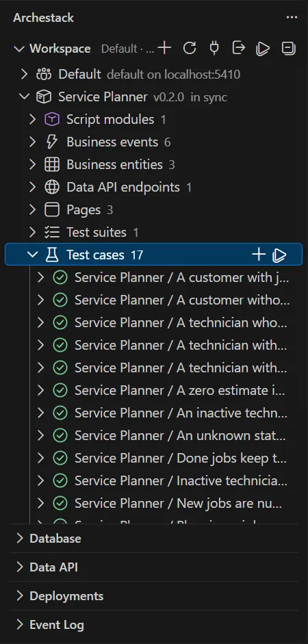Image resolution: width=308 pixels, height=644 pixels.
Task: Collapse the Workspace section
Action: 19,49
